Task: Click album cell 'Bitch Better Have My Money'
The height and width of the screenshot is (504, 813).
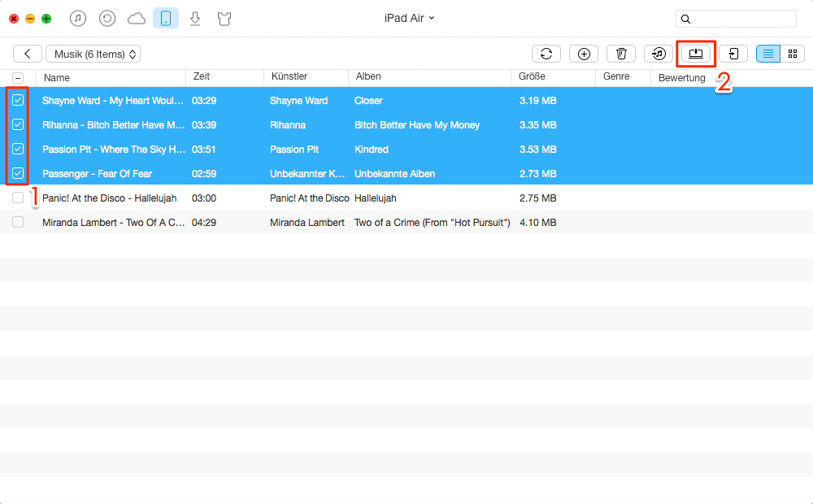Action: [x=417, y=125]
